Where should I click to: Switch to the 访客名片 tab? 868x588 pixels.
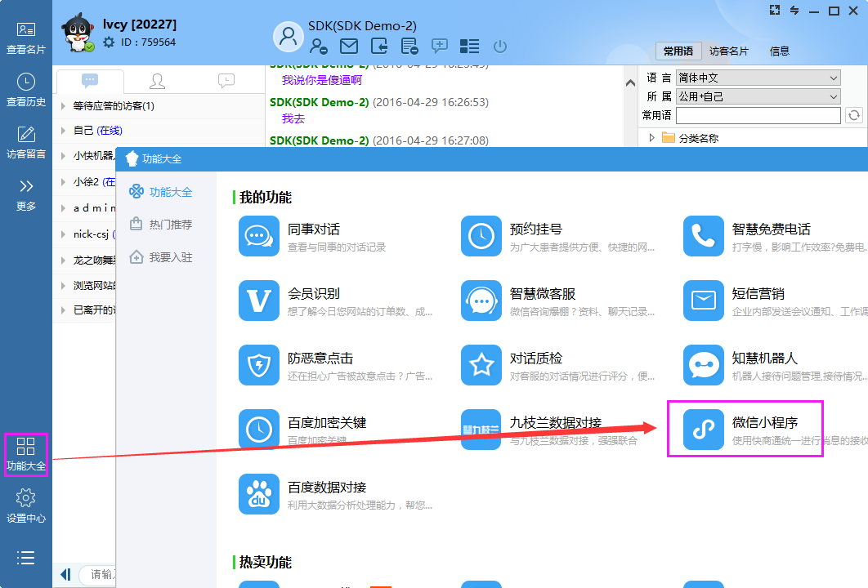[728, 51]
